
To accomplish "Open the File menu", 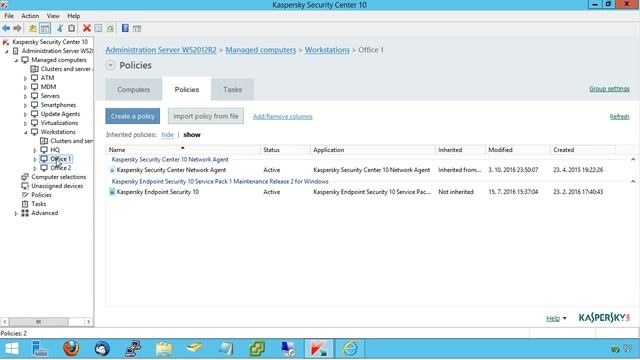I will pos(9,16).
